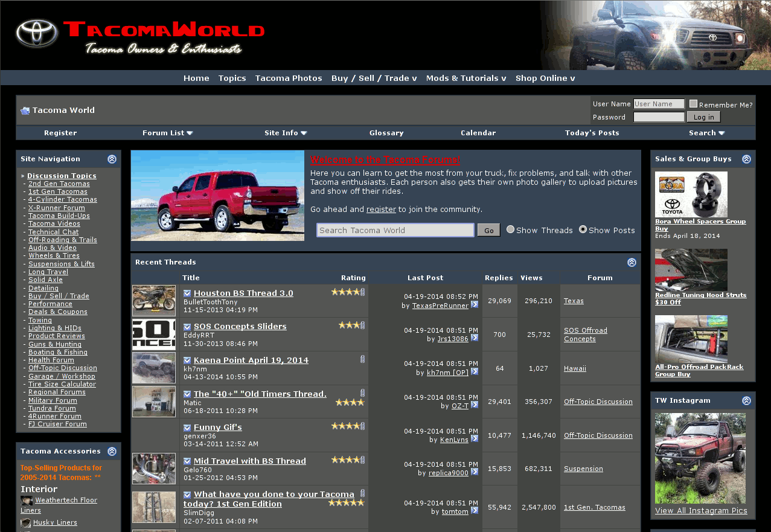
Task: Open Today's Posts in the navbar
Action: click(592, 133)
